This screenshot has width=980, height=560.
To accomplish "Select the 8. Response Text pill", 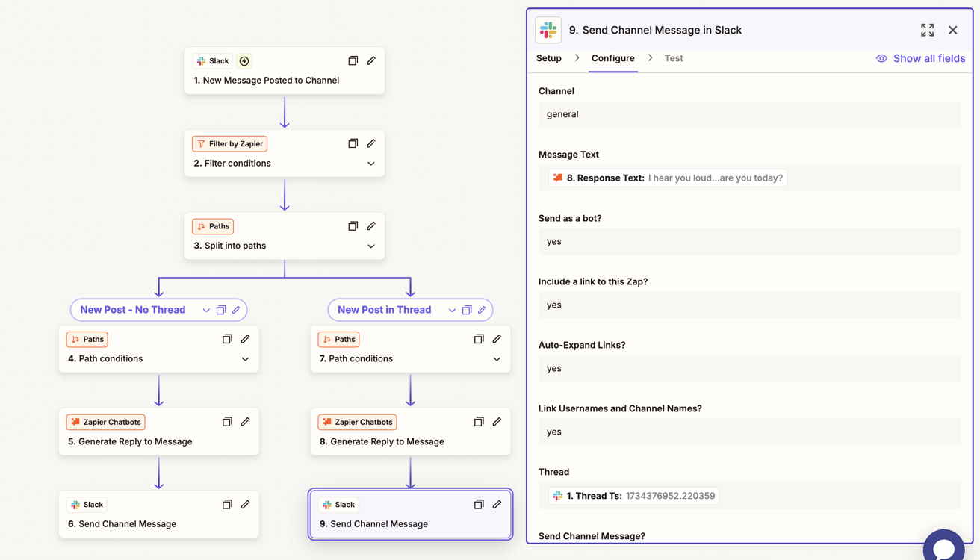I will click(668, 178).
